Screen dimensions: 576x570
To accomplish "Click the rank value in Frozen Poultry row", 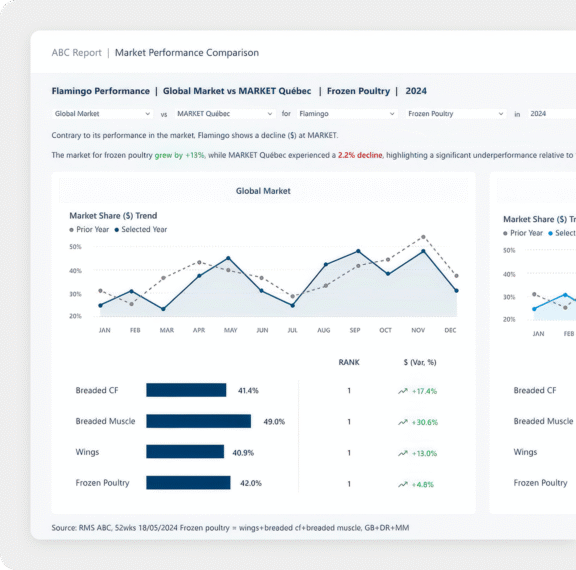I will 349,484.
